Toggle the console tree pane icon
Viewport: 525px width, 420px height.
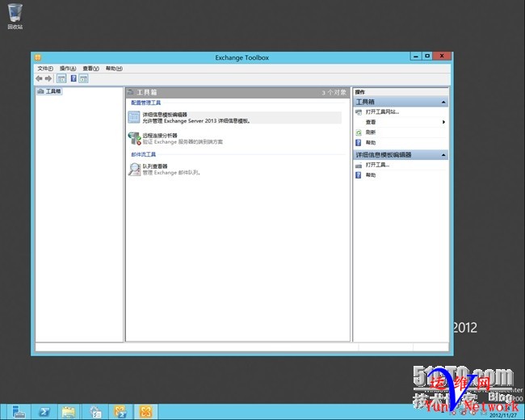[x=61, y=78]
